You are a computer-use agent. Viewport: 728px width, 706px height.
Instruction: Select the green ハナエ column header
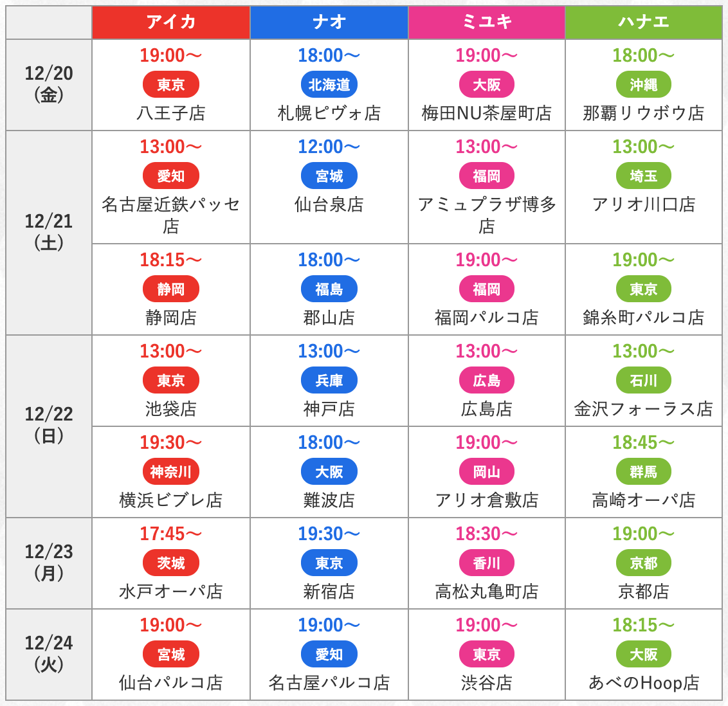[x=644, y=23]
